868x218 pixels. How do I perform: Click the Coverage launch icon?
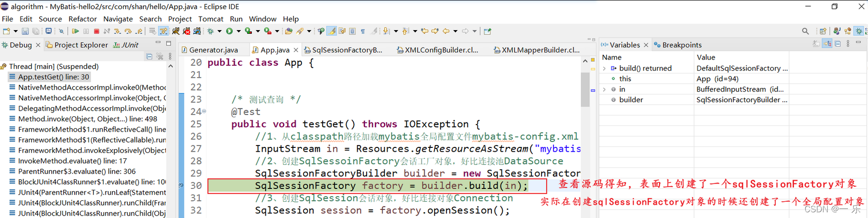click(x=248, y=31)
